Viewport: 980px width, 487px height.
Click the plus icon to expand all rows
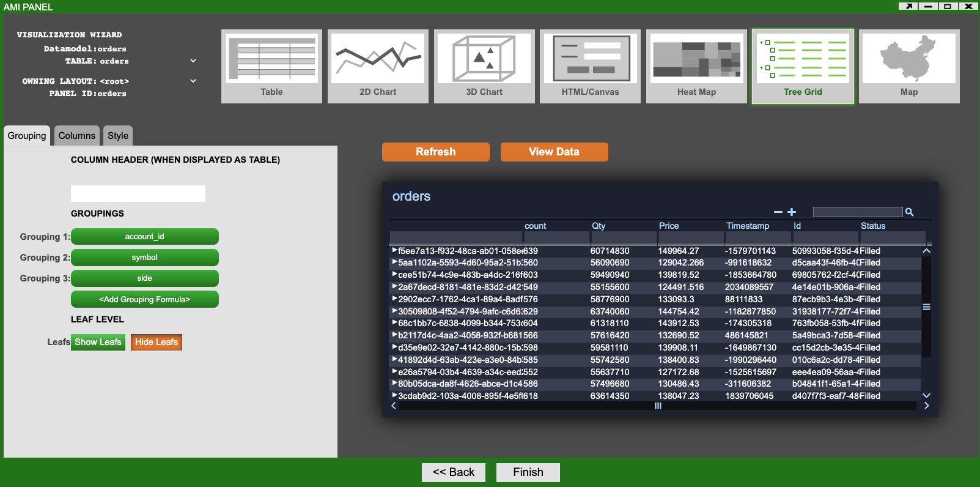(x=792, y=212)
